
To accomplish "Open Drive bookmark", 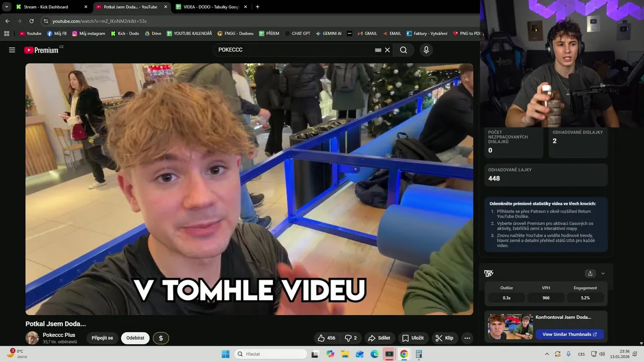I will click(153, 33).
